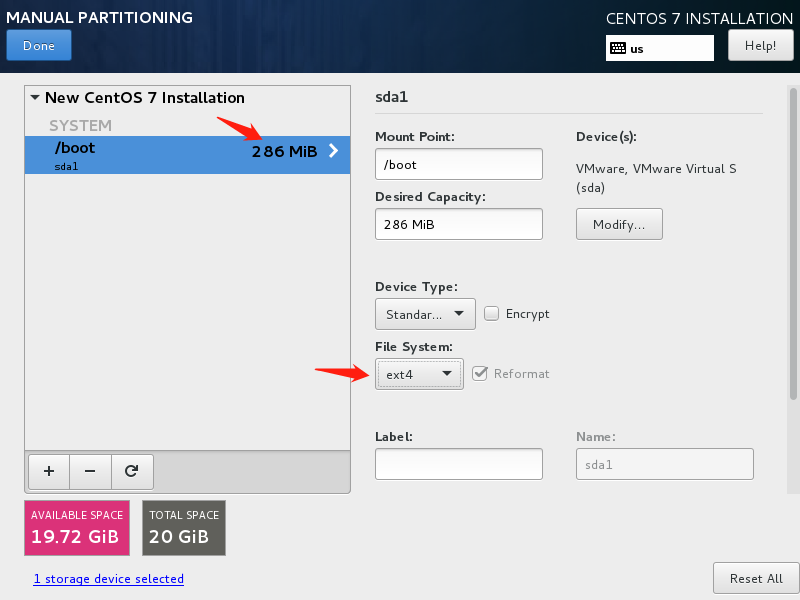Reload storage configuration with refresh icon
The width and height of the screenshot is (800, 600).
point(132,471)
